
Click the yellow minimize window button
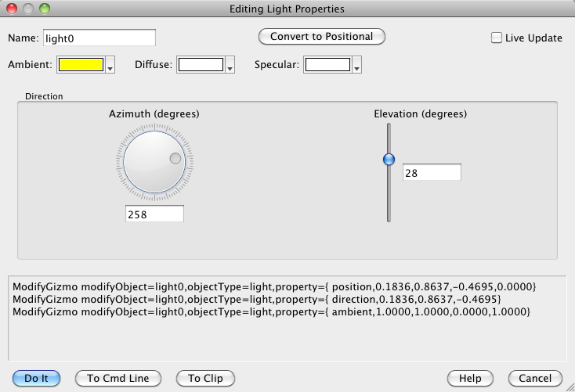[29, 9]
